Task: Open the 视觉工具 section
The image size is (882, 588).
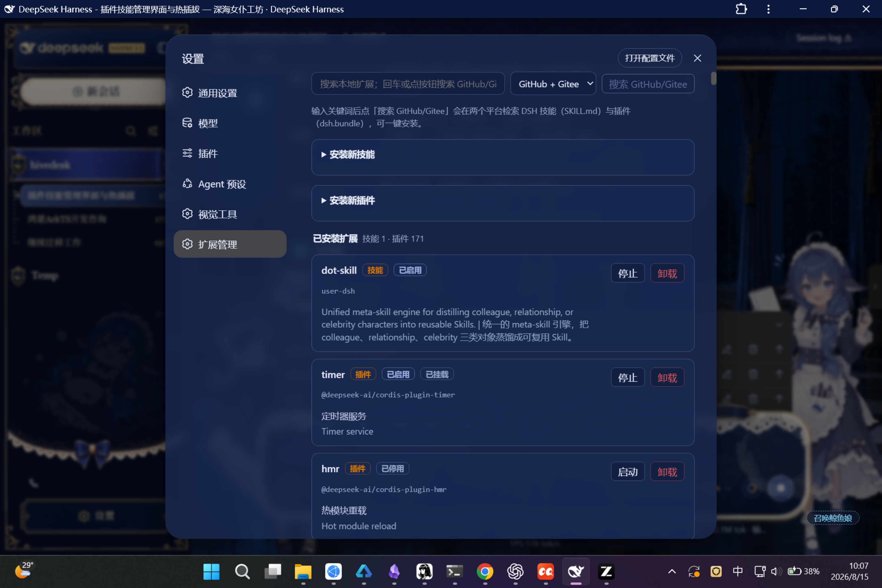Action: tap(230, 214)
